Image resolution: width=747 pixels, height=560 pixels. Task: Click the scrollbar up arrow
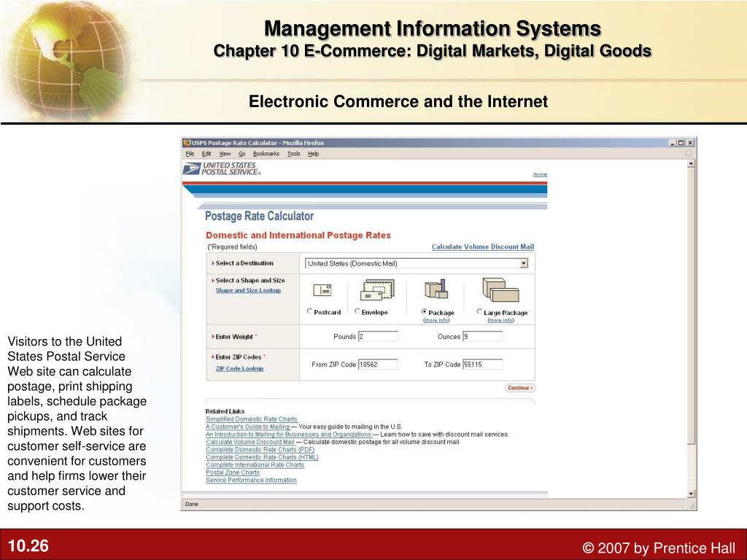pos(692,164)
